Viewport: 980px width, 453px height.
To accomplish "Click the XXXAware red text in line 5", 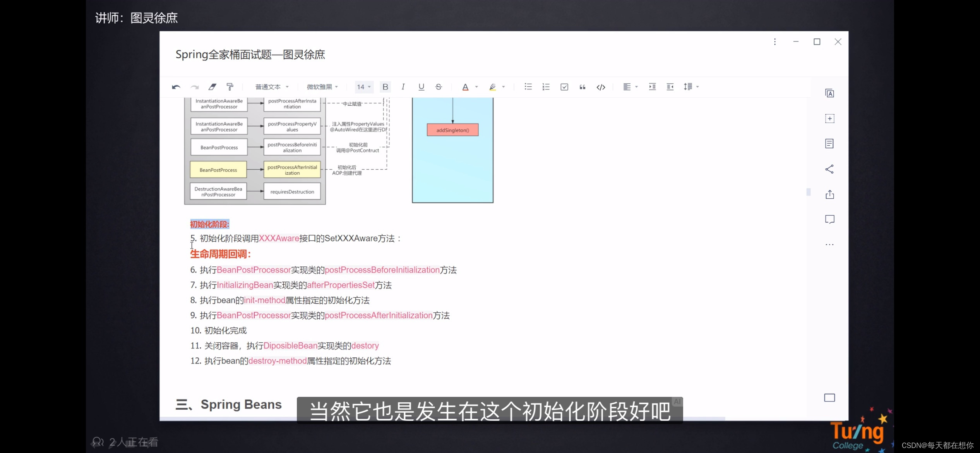I will point(279,239).
